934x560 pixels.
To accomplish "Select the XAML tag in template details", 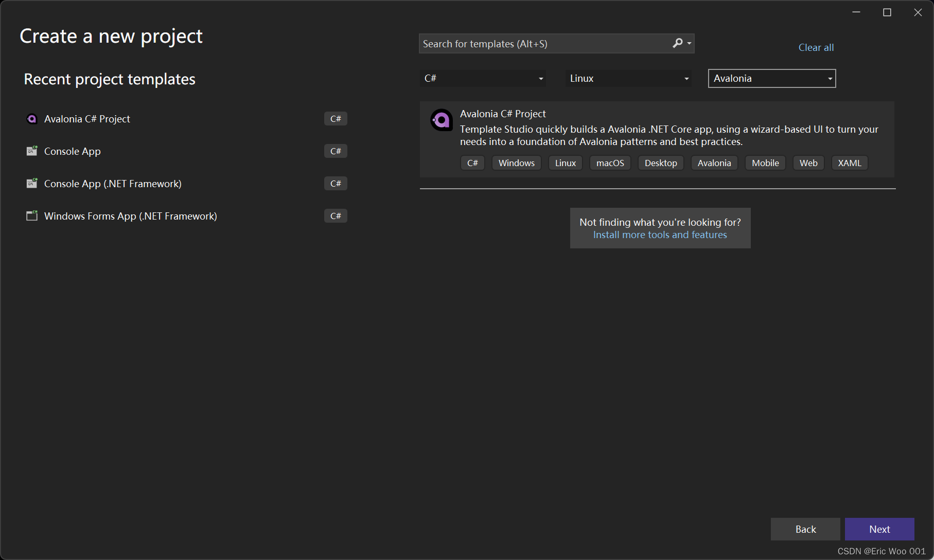I will coord(850,162).
